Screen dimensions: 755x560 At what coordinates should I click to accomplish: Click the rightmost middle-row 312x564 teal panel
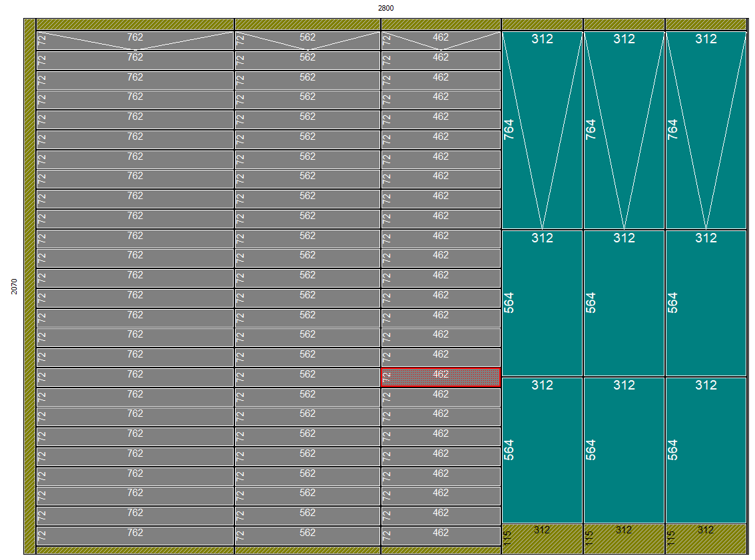click(x=706, y=304)
